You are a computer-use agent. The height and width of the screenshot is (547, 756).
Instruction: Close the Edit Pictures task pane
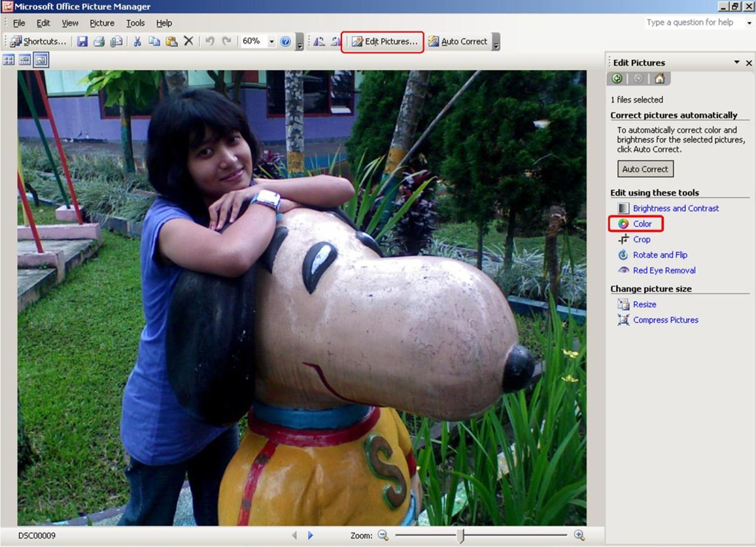749,63
